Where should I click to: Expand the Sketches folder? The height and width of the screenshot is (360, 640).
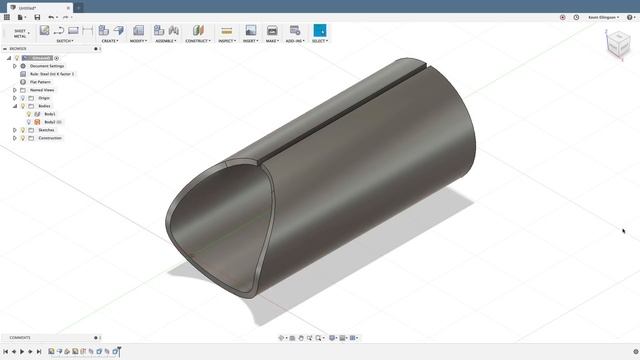coord(15,130)
